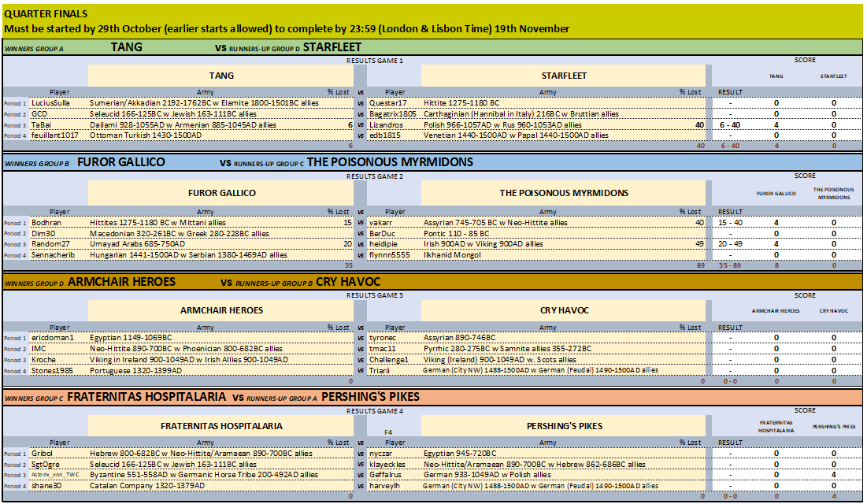Screen dimensions: 867x504
Task: Click the PERSHING'S PIKES team header box
Action: click(x=564, y=426)
